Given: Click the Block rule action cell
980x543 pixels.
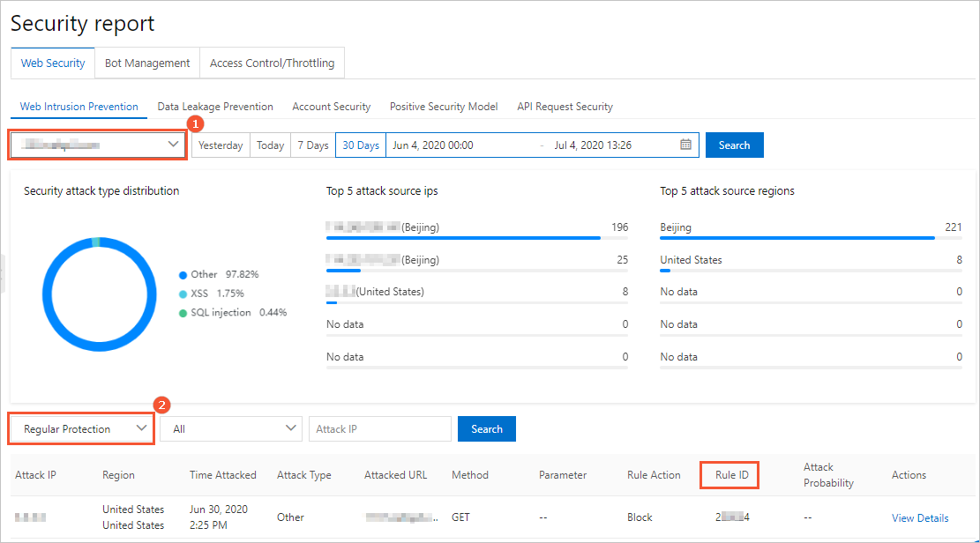Looking at the screenshot, I should coord(640,517).
